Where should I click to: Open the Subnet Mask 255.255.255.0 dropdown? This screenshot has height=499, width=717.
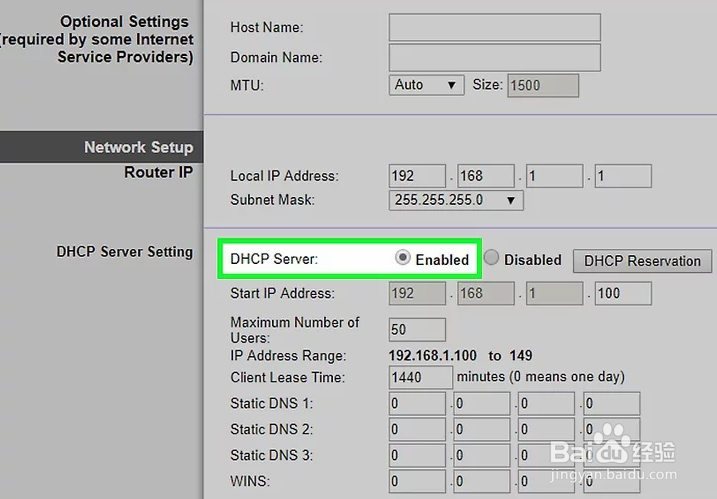click(456, 200)
